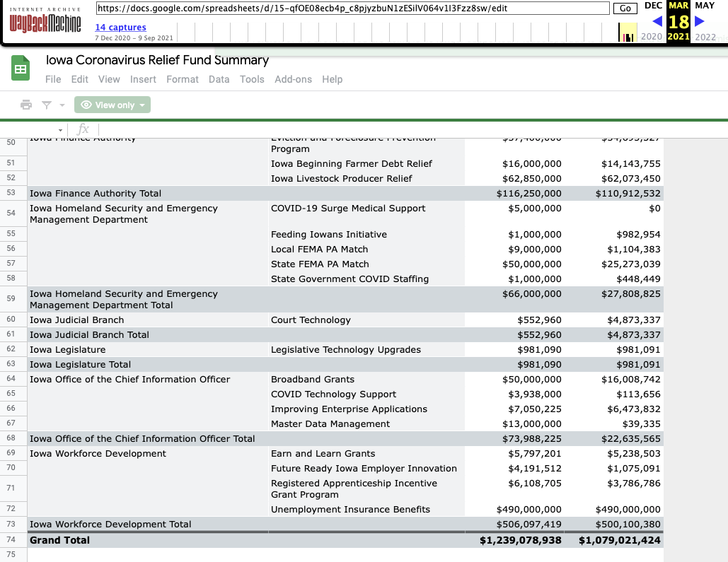Click the $1,239,078,938 grand total cell
The image size is (728, 562).
[x=515, y=539]
